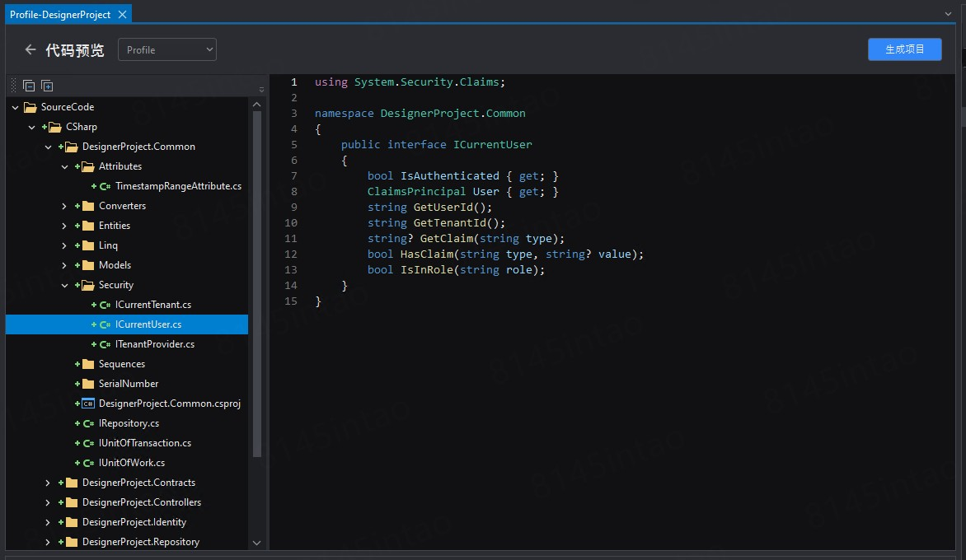Image resolution: width=966 pixels, height=560 pixels.
Task: Expand the DesignerProject.Identity folder
Action: [48, 522]
